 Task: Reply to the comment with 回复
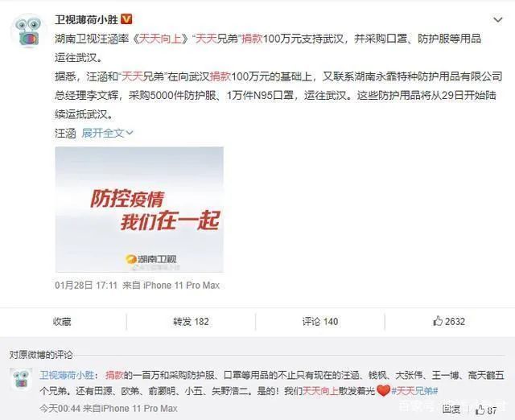pos(451,410)
